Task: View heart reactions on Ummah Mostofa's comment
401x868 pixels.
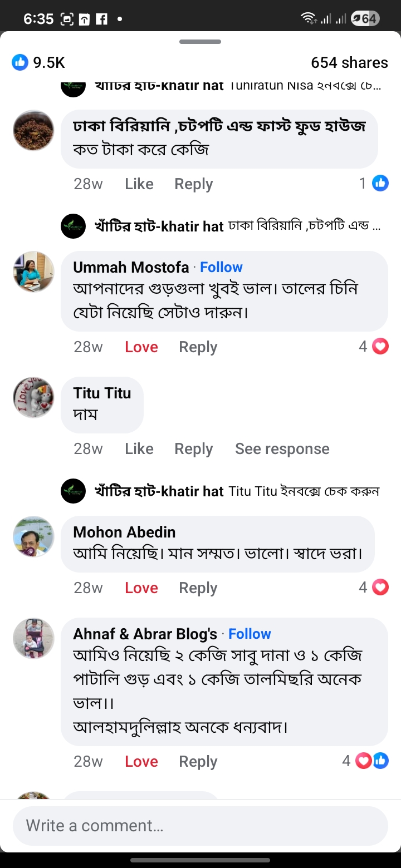Action: pos(380,347)
